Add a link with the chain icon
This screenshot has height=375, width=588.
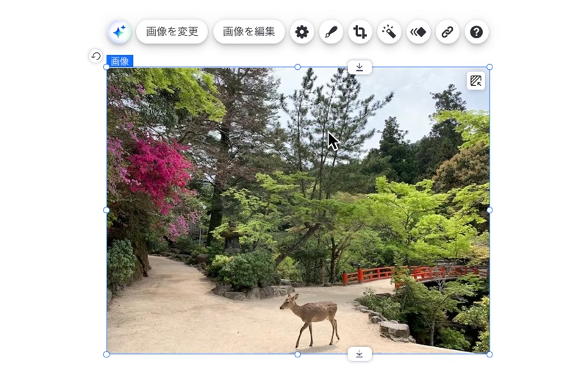point(448,32)
